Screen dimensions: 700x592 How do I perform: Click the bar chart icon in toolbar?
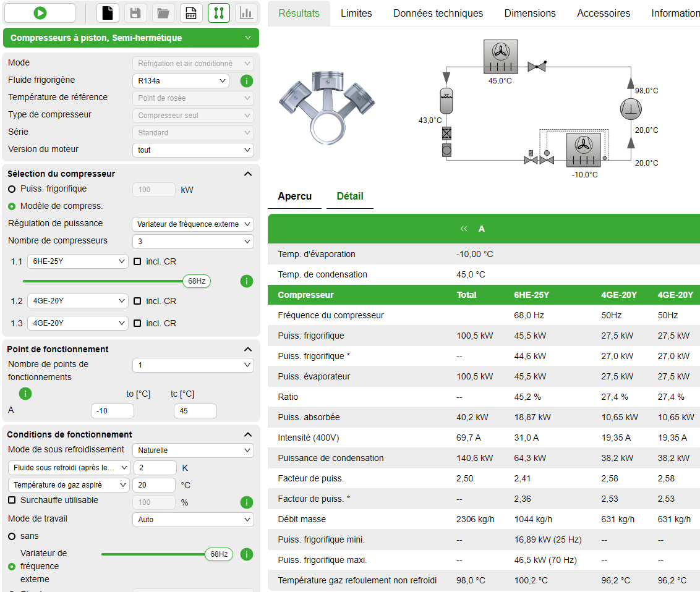tap(246, 13)
